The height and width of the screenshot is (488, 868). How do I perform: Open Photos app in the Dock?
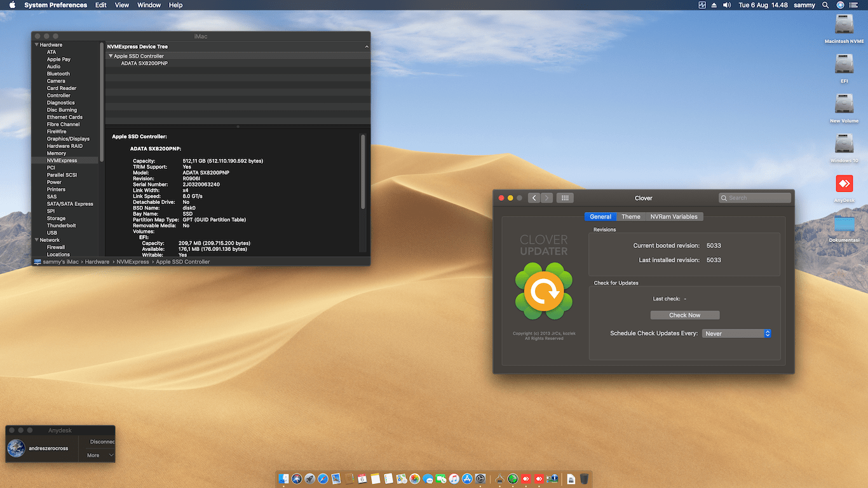(414, 478)
